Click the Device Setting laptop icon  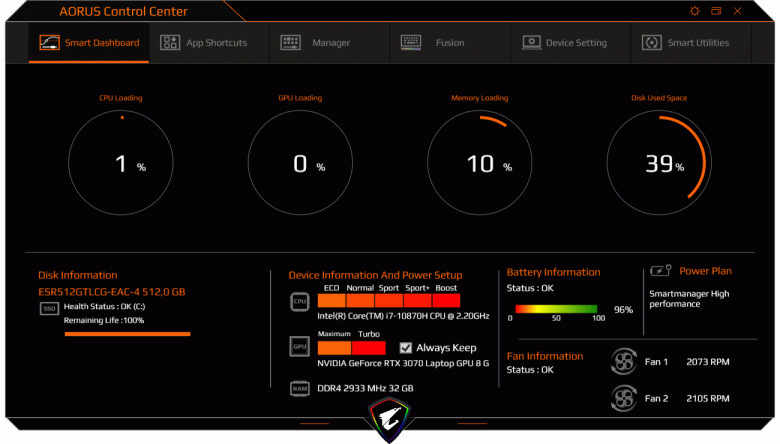click(531, 42)
